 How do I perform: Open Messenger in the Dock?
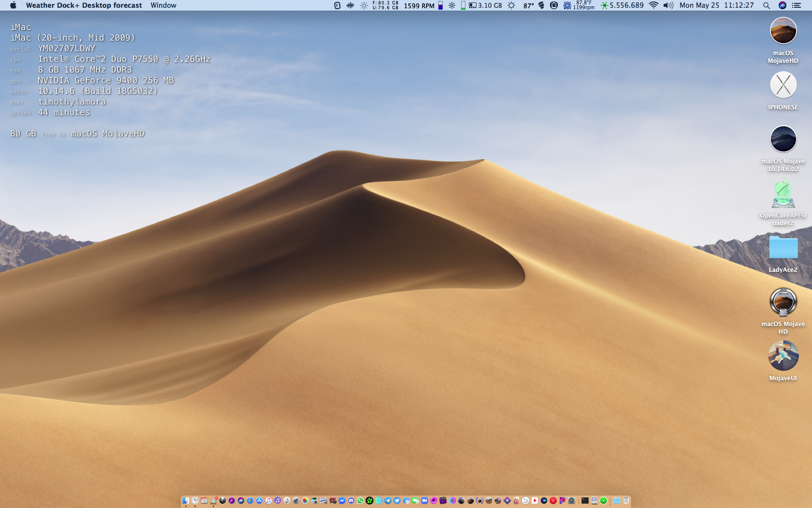342,501
